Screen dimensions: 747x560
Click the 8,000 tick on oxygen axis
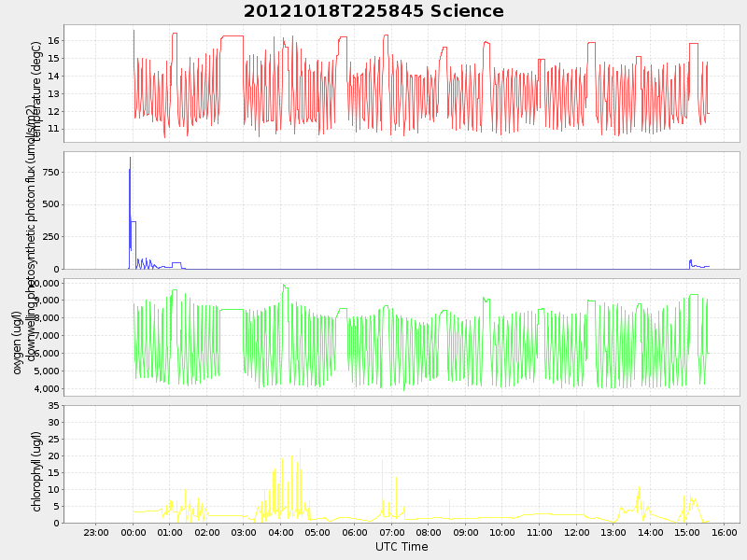[47, 318]
